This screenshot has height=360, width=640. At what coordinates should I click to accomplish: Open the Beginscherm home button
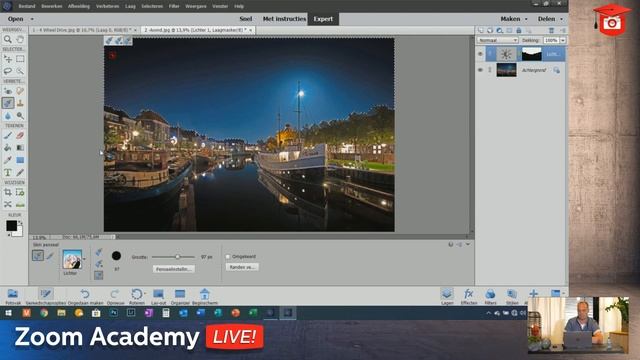point(204,296)
